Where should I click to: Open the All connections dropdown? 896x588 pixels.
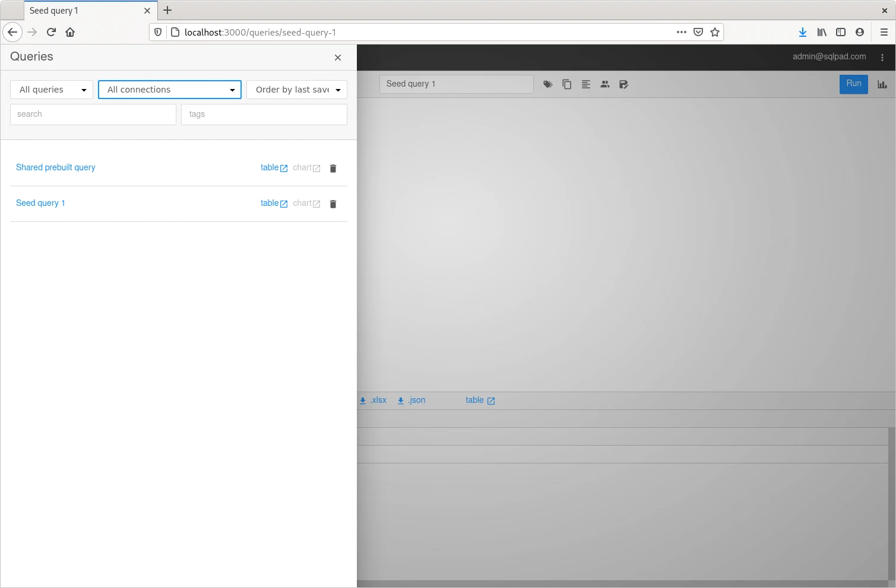170,90
